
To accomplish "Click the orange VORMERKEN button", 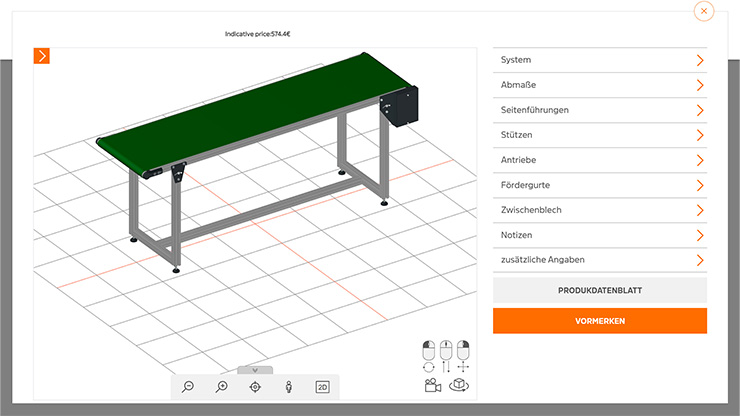I will click(x=600, y=321).
